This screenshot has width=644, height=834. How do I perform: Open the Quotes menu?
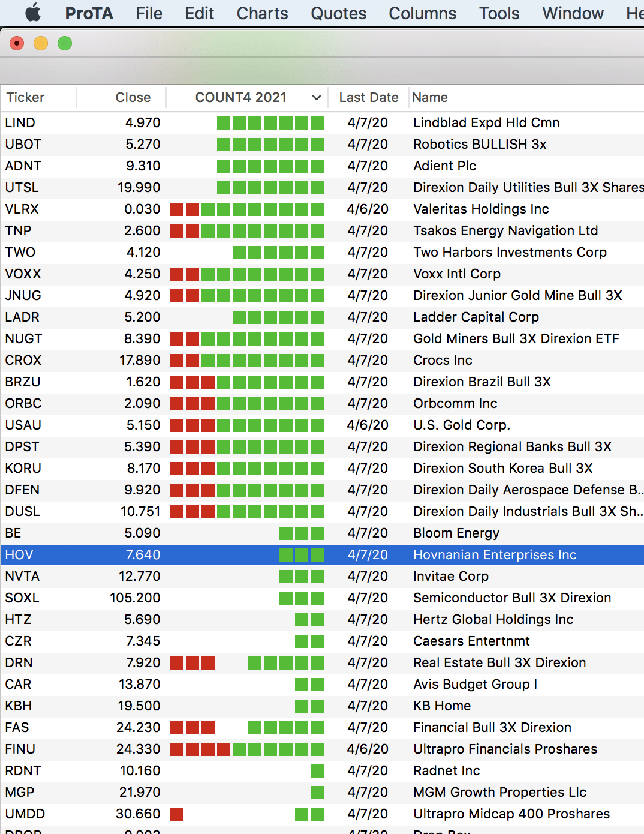(338, 13)
